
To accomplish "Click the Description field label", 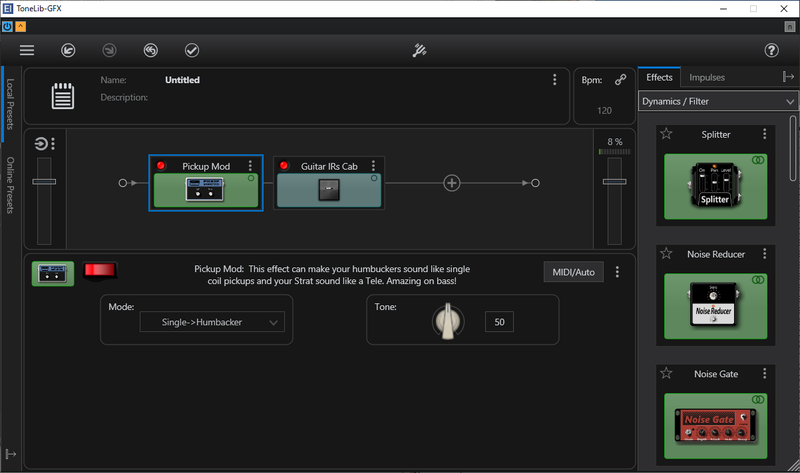I will 124,97.
